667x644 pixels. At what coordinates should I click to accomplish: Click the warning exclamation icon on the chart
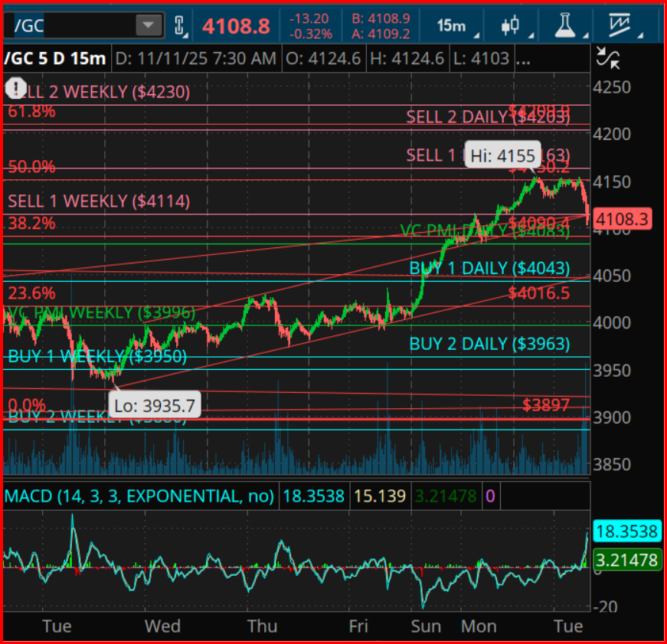point(15,89)
